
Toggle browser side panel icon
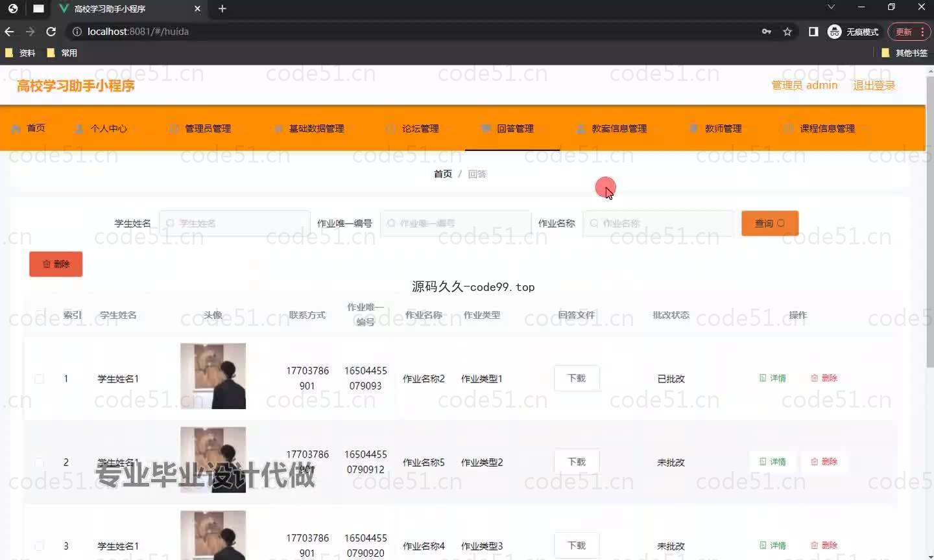point(813,31)
